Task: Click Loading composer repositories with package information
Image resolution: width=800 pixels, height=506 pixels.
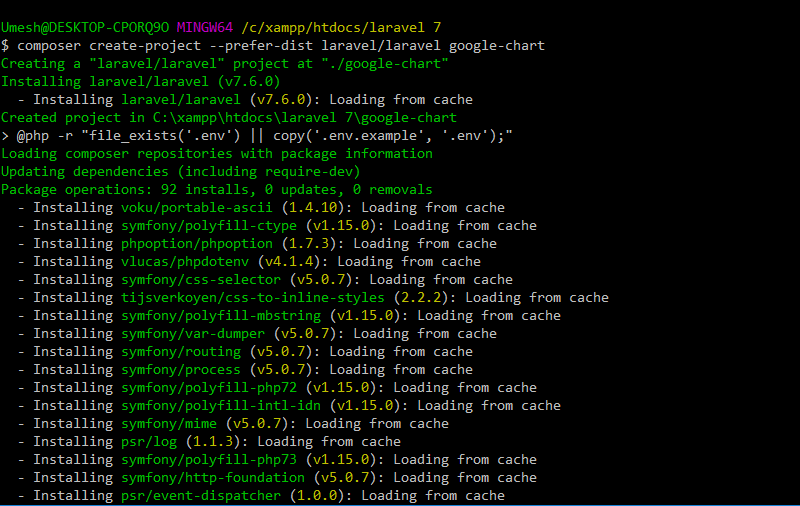Action: click(217, 154)
